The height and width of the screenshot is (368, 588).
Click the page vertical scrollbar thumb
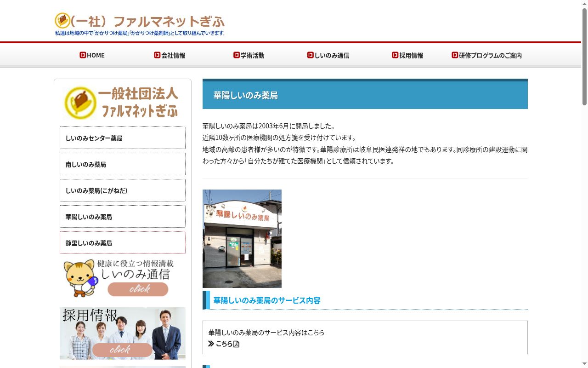tap(584, 56)
